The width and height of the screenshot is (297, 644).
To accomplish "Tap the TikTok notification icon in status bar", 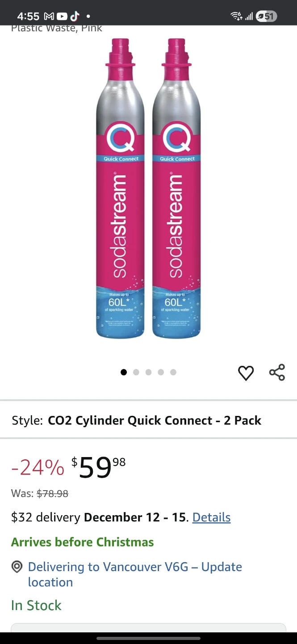I will click(x=74, y=17).
